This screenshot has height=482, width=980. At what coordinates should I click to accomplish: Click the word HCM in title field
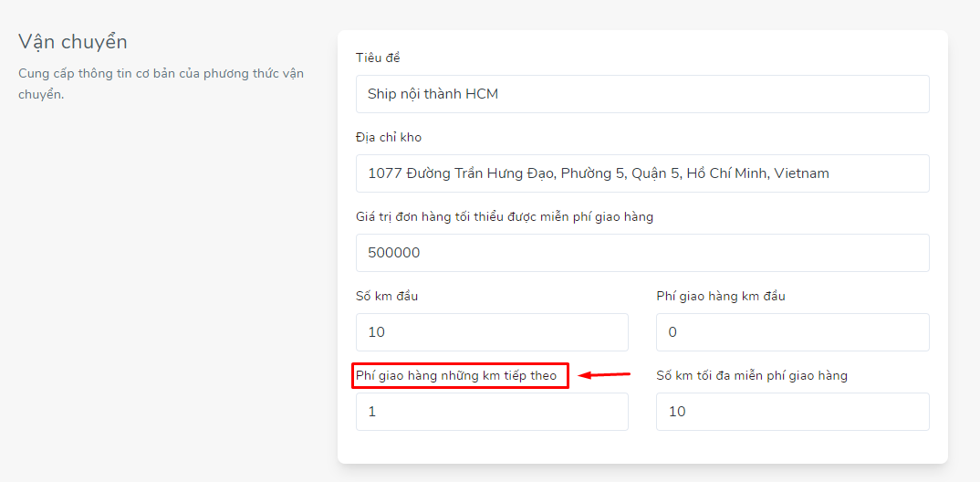(482, 94)
